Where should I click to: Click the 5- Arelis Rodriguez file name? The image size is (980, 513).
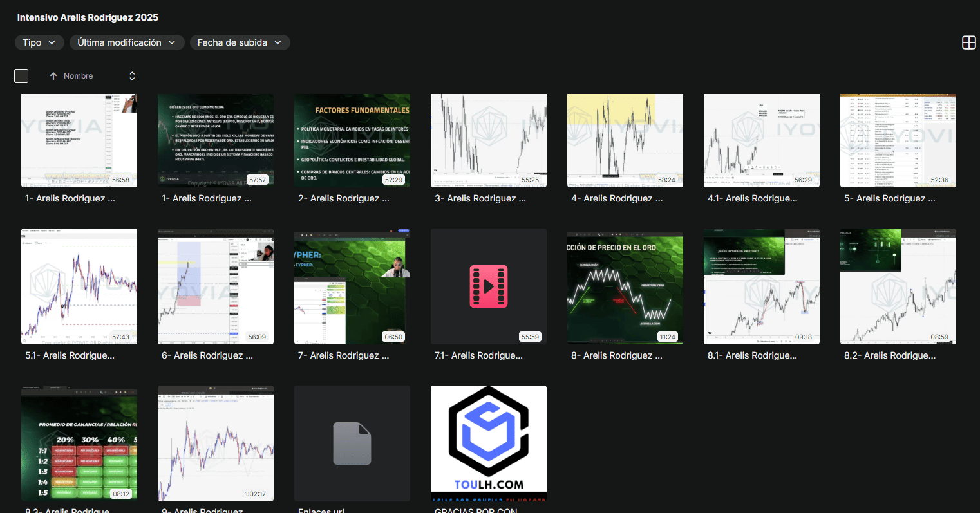point(889,198)
